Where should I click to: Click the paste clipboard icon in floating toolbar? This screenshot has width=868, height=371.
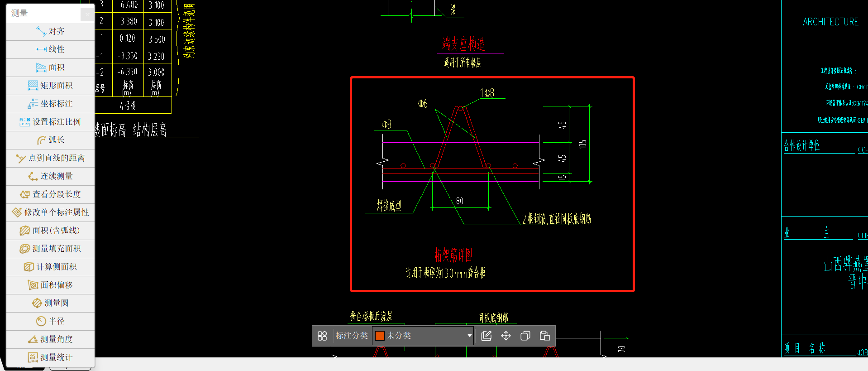[x=545, y=336]
